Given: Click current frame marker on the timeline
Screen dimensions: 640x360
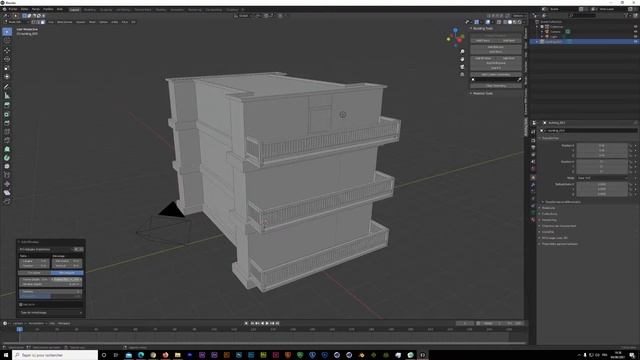Looking at the screenshot, I should point(19,329).
